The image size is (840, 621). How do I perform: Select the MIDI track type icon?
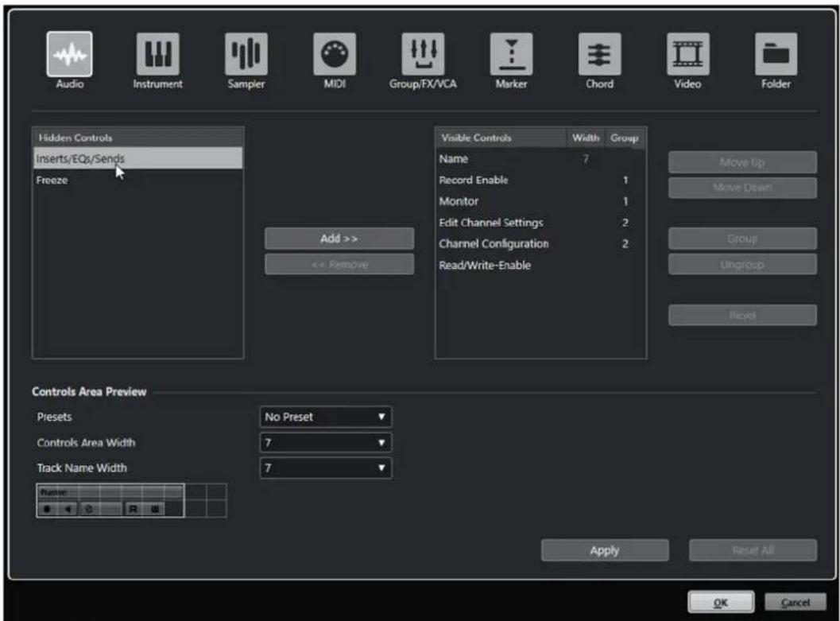point(335,53)
